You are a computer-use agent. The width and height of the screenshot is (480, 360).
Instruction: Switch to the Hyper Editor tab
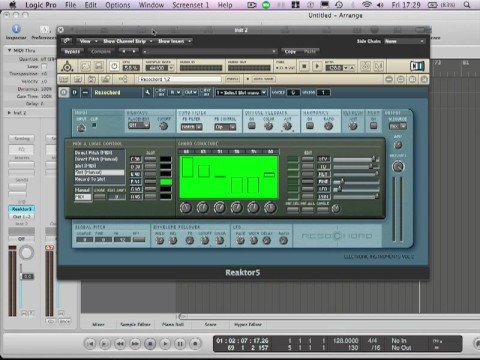[248, 324]
